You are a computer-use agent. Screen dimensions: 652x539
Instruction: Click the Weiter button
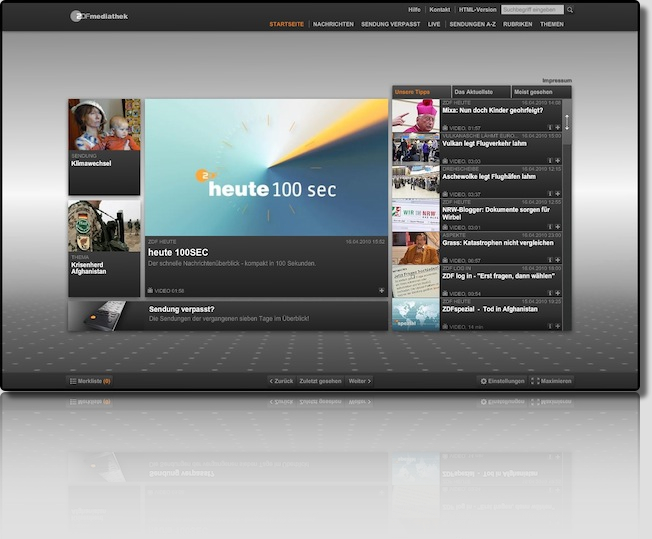[359, 381]
